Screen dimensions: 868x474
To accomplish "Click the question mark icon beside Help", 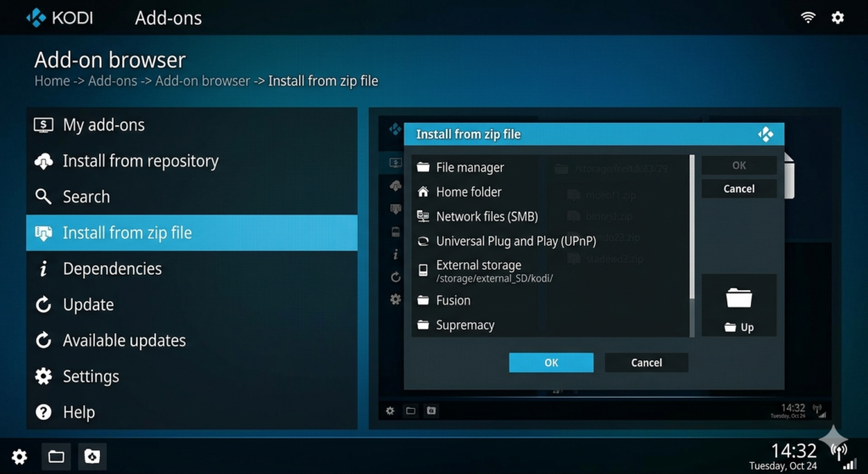I will 43,413.
